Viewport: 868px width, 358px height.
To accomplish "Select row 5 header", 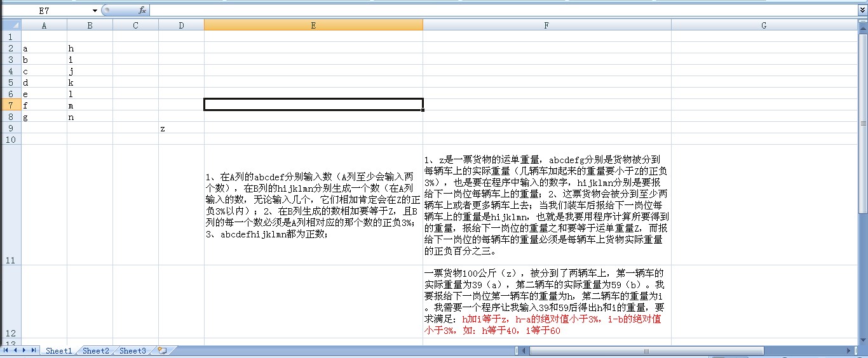I will (11, 83).
